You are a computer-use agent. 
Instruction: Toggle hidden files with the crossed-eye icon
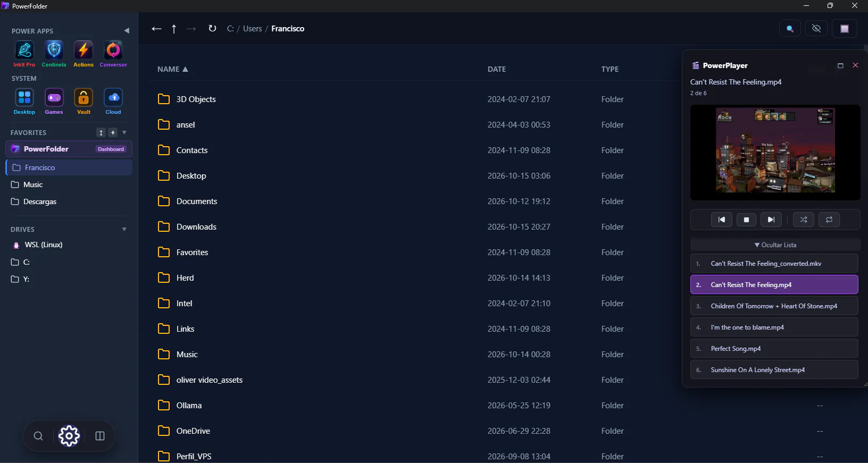[816, 29]
